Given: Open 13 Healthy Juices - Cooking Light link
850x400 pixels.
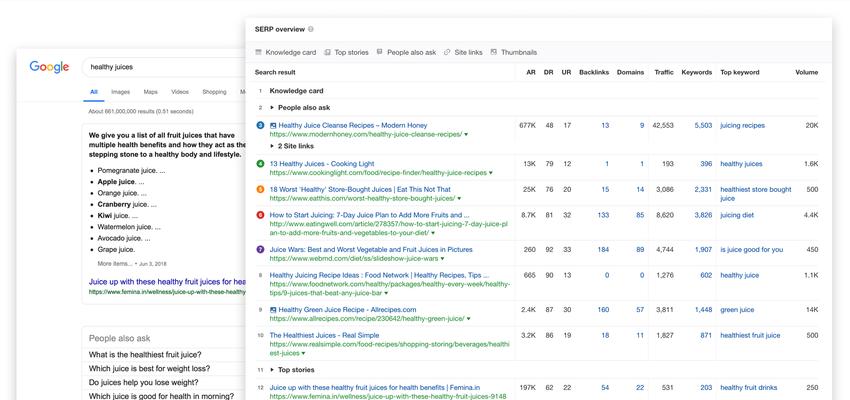Looking at the screenshot, I should pyautogui.click(x=322, y=164).
